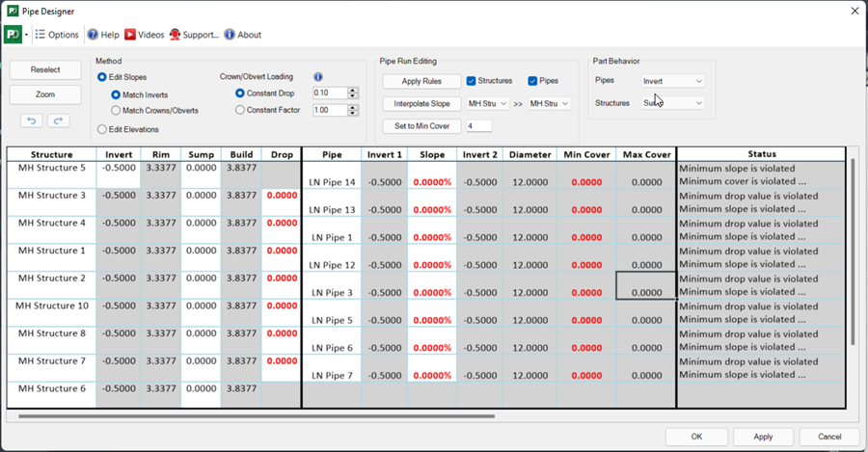Toggle the Structures checkbox
The height and width of the screenshot is (452, 868).
(x=471, y=81)
